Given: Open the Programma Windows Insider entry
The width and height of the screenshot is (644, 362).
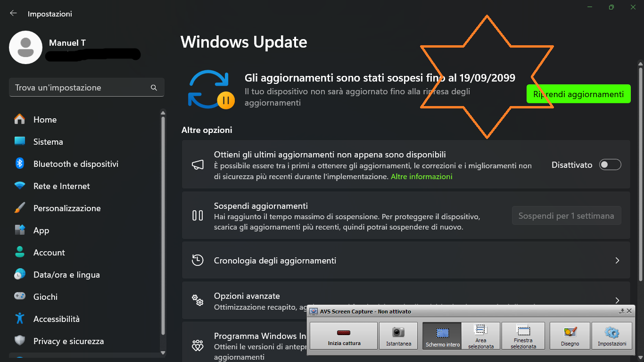Looking at the screenshot, I should [x=244, y=346].
